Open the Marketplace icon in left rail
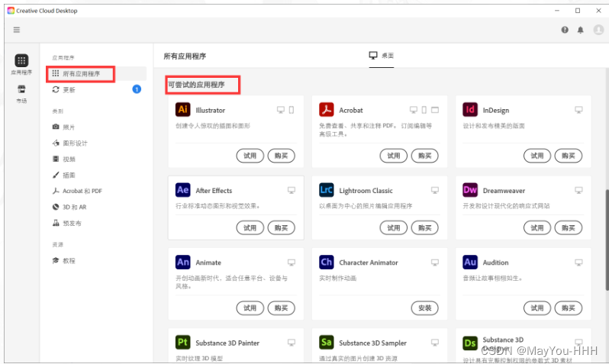This screenshot has width=609, height=364. click(21, 89)
